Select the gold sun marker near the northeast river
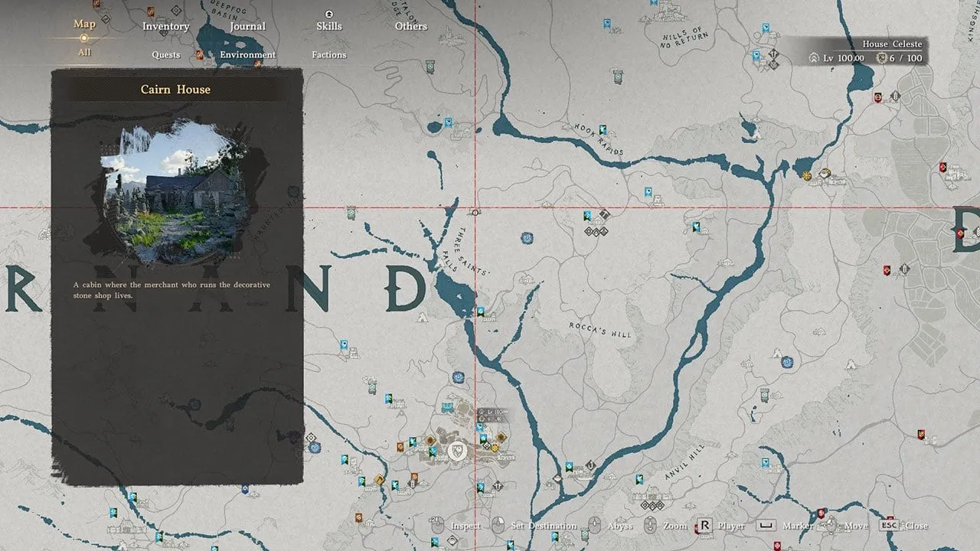 click(806, 175)
